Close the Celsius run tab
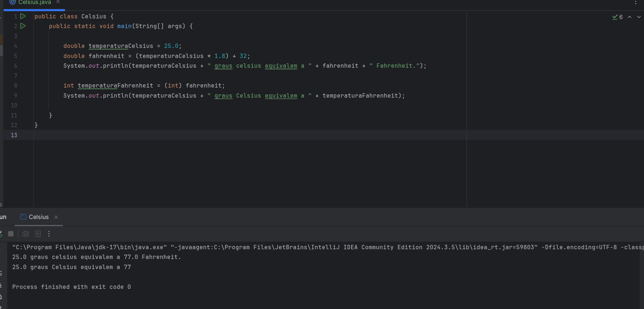Viewport: 644px width, 309px height. tap(56, 217)
